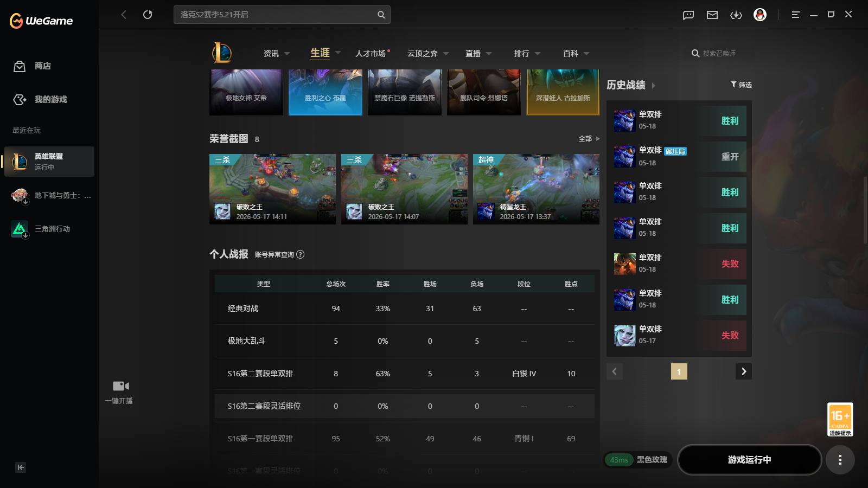The image size is (868, 488).
Task: Click the 游戏运行中 button
Action: 749,460
